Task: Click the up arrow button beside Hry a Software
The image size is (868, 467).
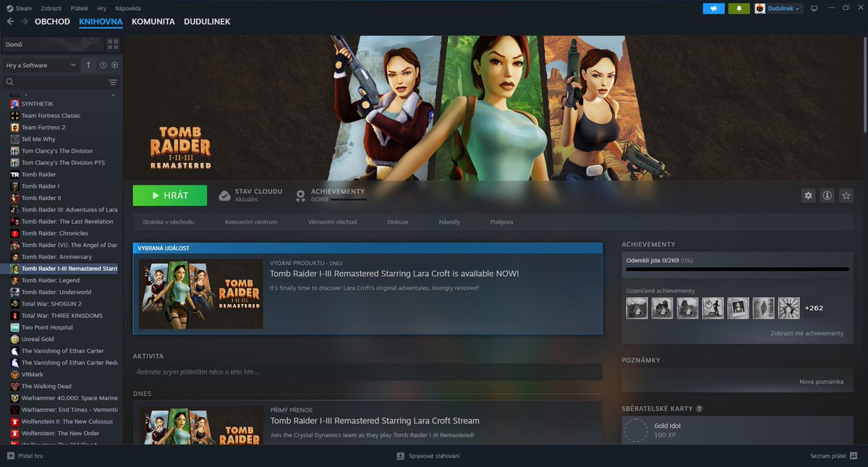Action: (89, 65)
